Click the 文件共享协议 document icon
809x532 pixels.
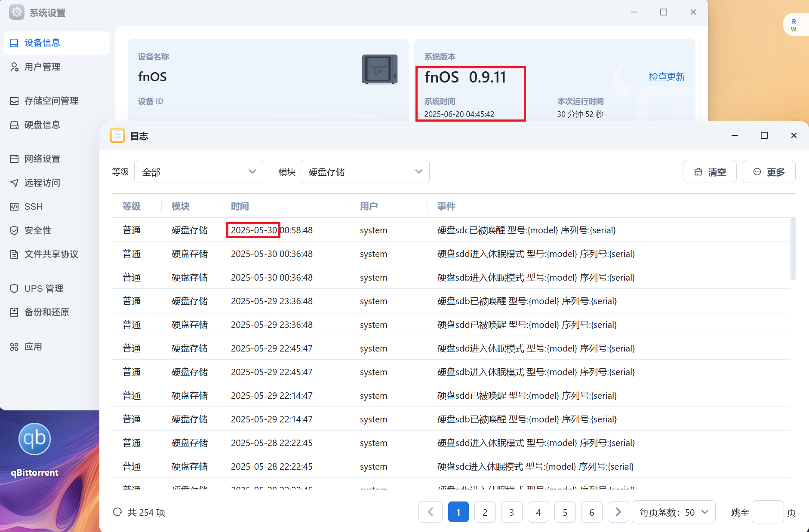[14, 254]
